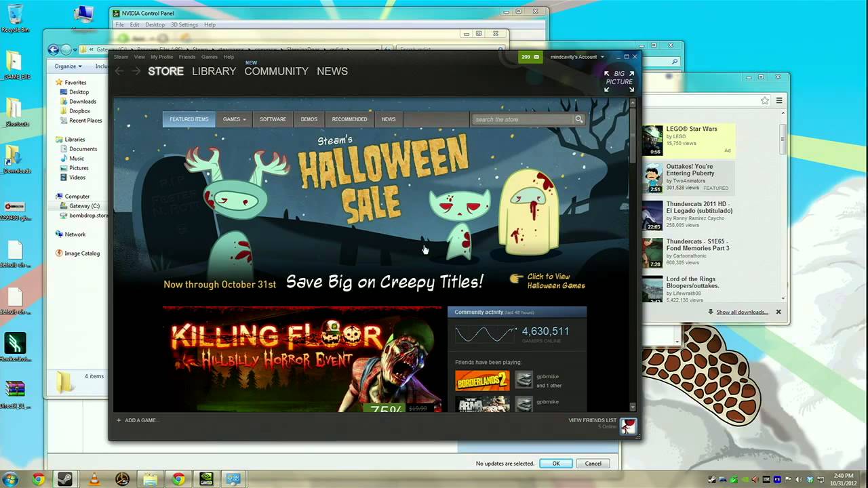Select the Demos store tab
Image resolution: width=868 pixels, height=488 pixels.
point(309,119)
